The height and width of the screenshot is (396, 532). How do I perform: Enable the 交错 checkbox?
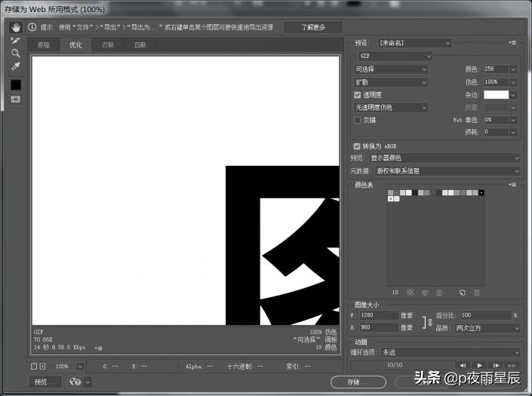point(357,120)
